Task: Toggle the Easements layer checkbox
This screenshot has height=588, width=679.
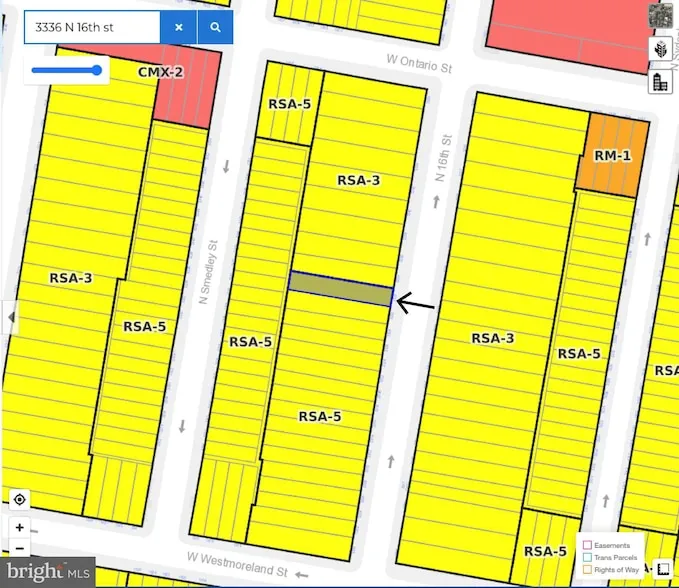Action: [588, 545]
